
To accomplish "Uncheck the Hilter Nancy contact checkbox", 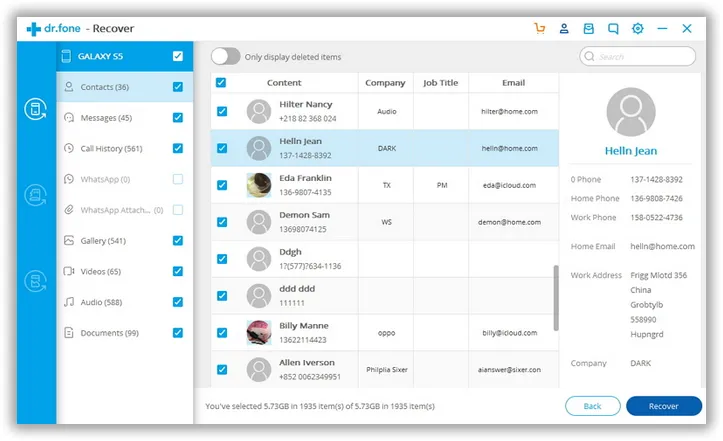I will tap(222, 111).
